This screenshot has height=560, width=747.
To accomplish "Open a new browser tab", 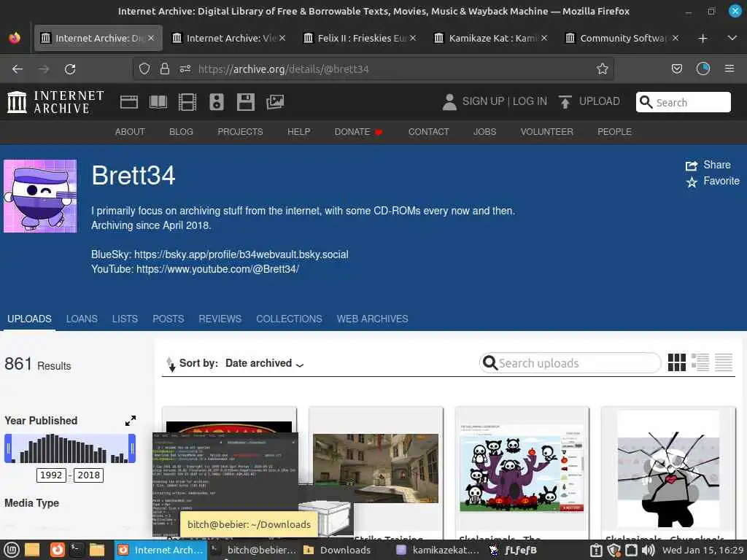I will click(x=703, y=38).
